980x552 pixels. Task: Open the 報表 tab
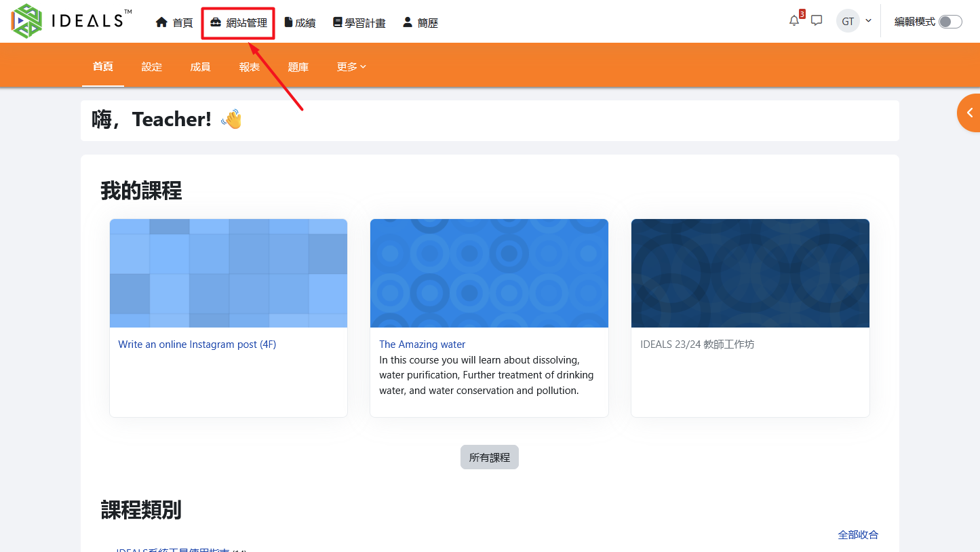pyautogui.click(x=250, y=67)
